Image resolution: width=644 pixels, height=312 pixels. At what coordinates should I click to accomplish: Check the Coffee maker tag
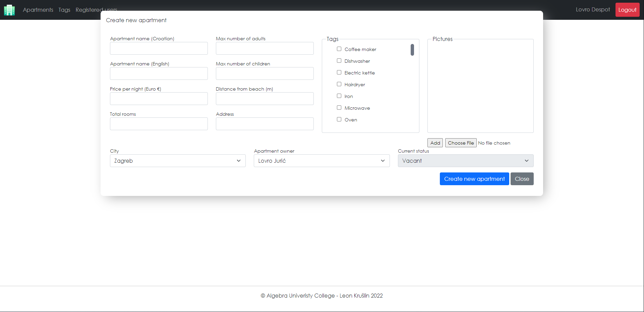pos(339,49)
